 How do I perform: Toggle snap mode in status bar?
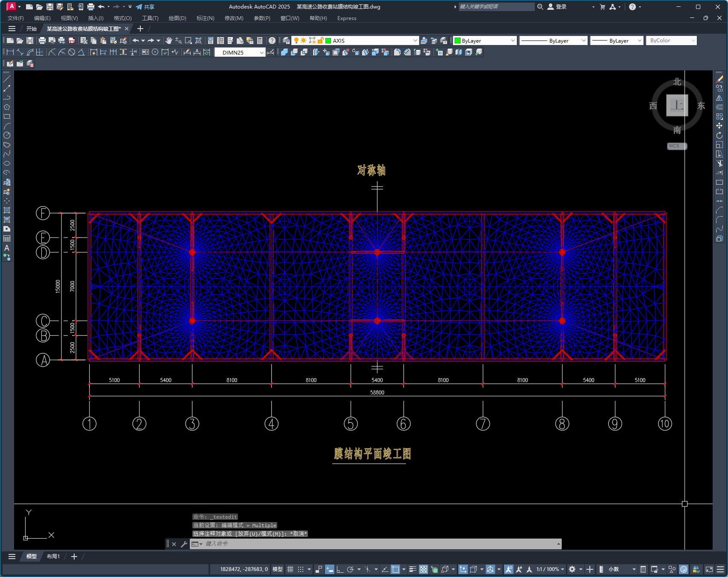pyautogui.click(x=301, y=569)
